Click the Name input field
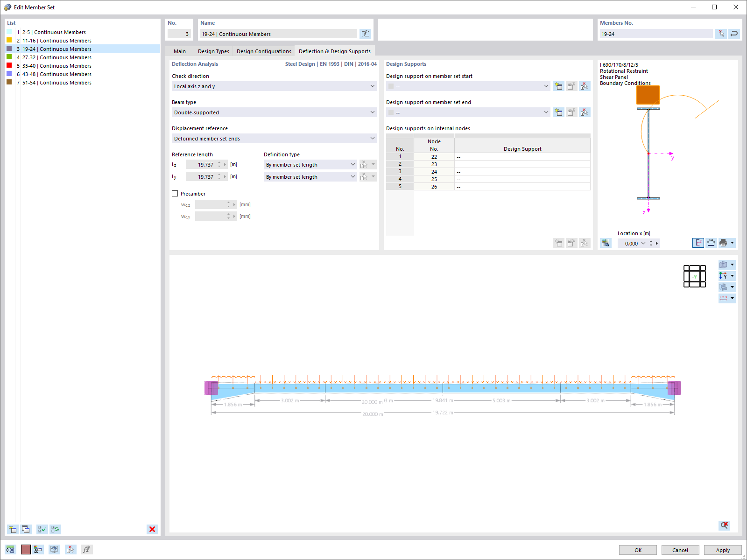The image size is (747, 560). pyautogui.click(x=279, y=34)
